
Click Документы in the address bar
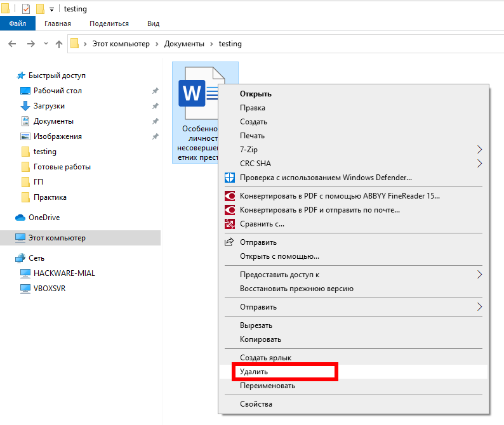[184, 44]
